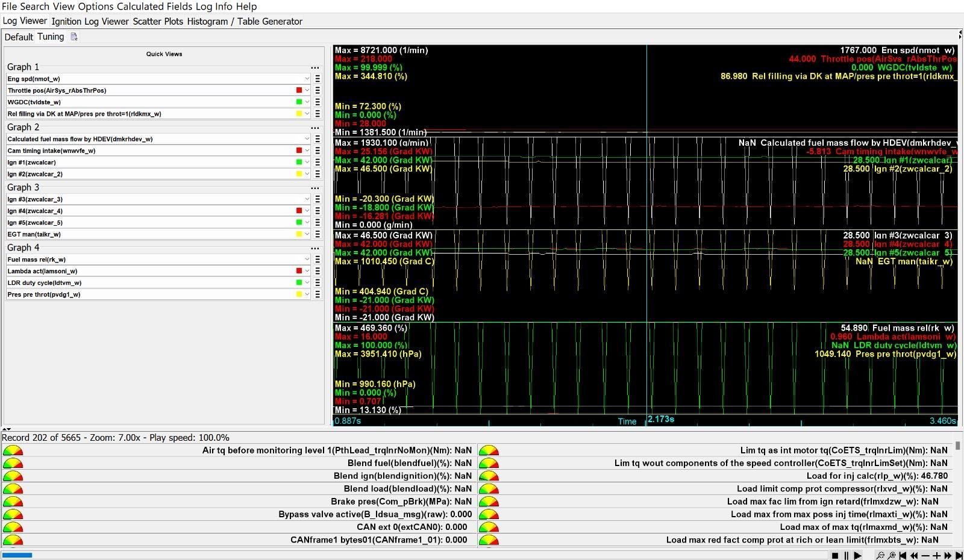Open field menu for Throttle pos row

click(x=318, y=90)
